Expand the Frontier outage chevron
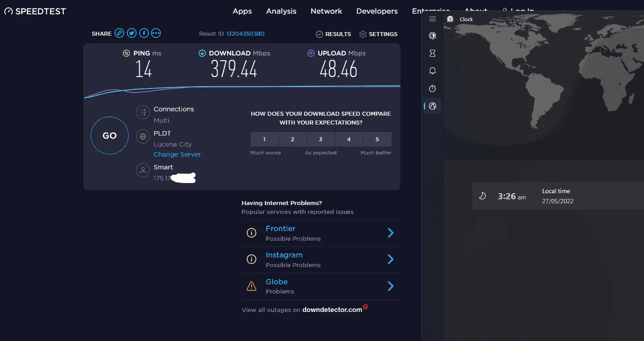 click(x=390, y=233)
